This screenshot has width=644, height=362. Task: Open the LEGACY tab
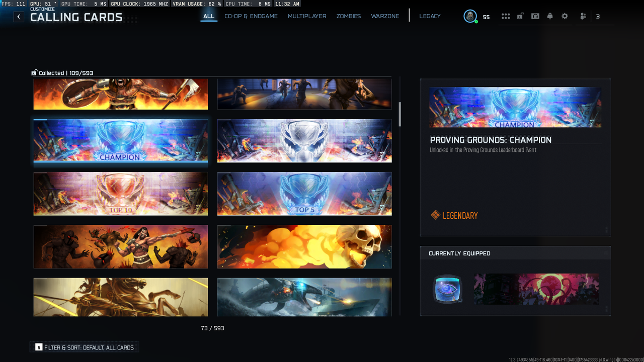tap(430, 16)
